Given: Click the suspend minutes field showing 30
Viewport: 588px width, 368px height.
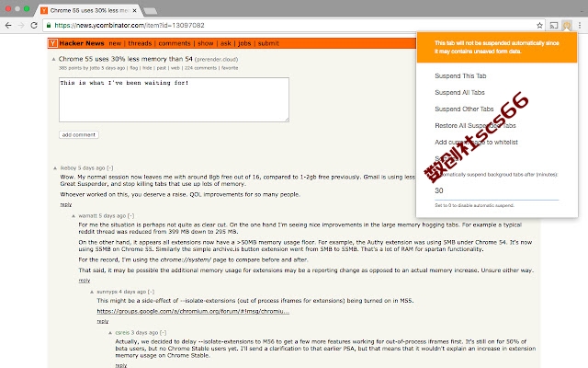Looking at the screenshot, I should (x=496, y=190).
